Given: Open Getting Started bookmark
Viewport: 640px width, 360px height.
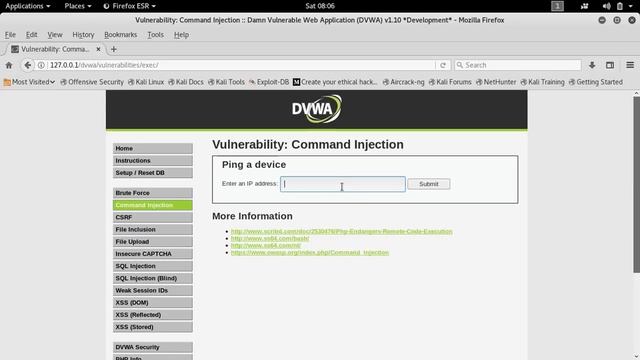Looking at the screenshot, I should pos(596,82).
